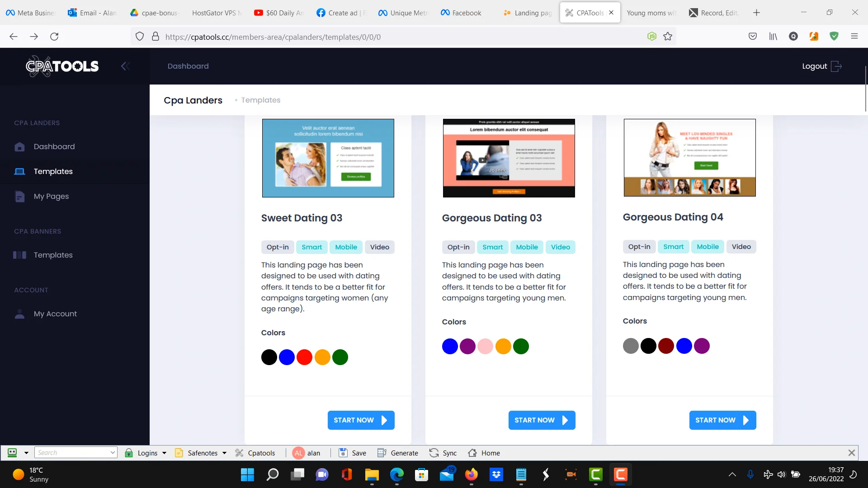This screenshot has height=488, width=868.
Task: Expand the Safenotes dropdown
Action: click(224, 453)
